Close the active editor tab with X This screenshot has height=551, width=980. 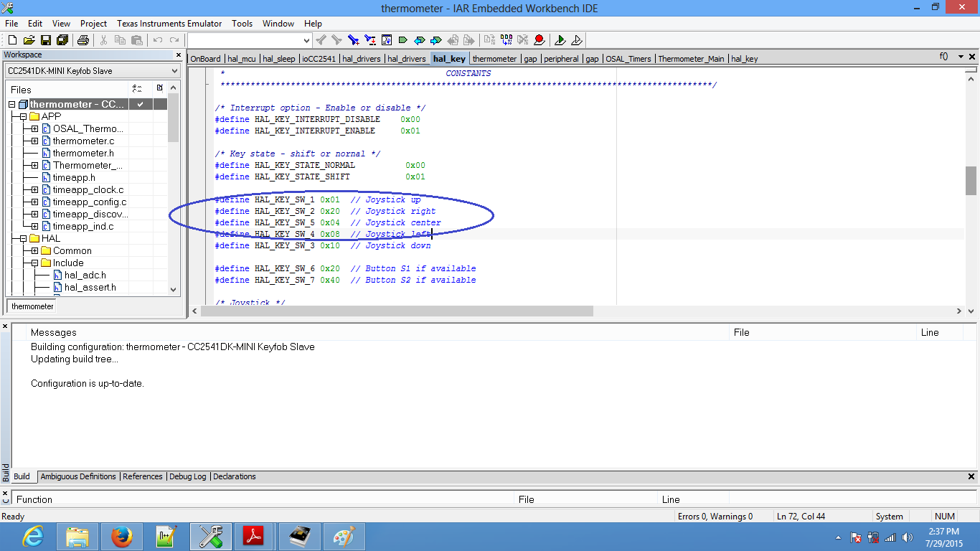pos(972,57)
